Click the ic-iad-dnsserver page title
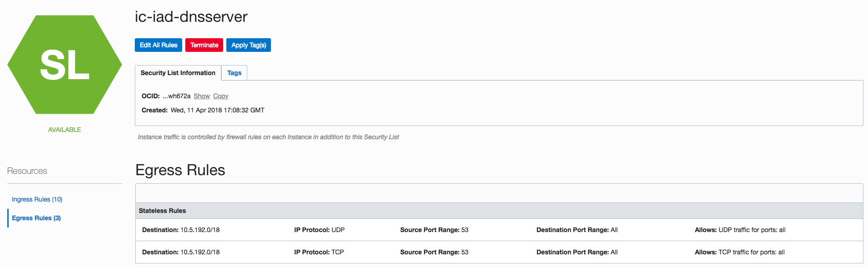The image size is (868, 268). click(191, 17)
